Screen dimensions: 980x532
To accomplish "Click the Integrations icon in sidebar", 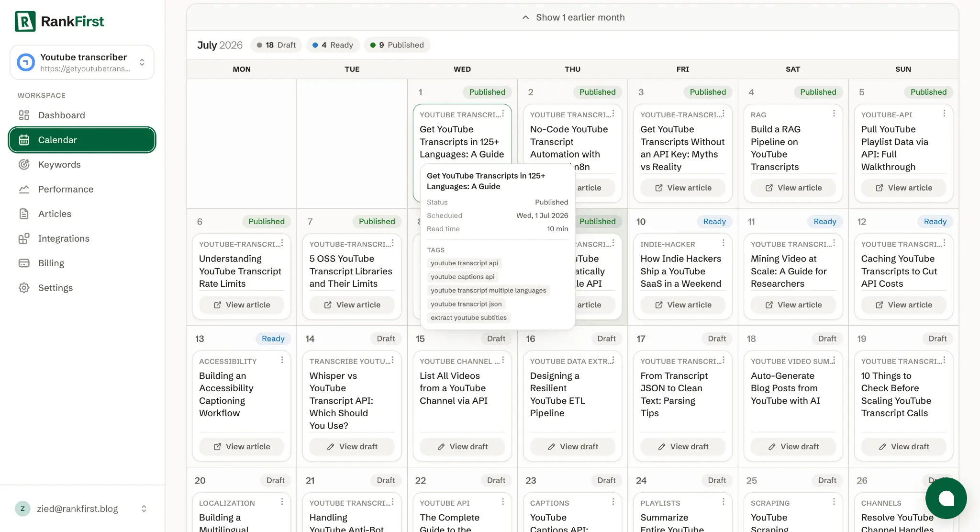I will coord(24,238).
